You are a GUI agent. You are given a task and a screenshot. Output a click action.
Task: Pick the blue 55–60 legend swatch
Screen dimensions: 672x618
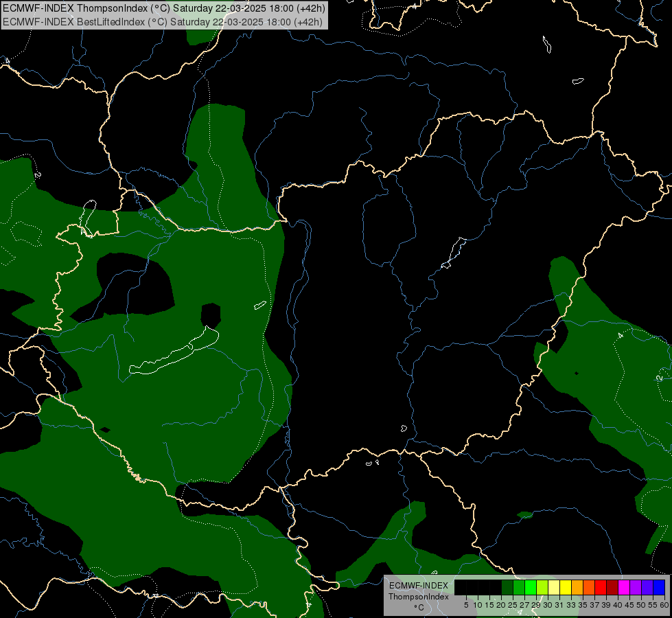pyautogui.click(x=659, y=587)
